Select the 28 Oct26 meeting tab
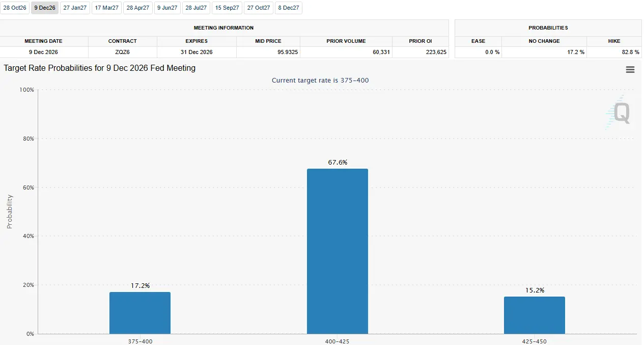Viewport: 644px width, 345px height. pyautogui.click(x=15, y=8)
